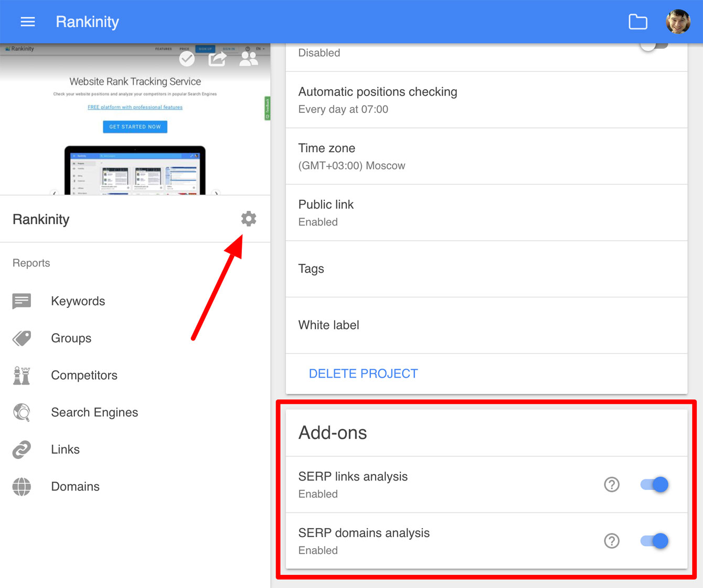Click the Domains globe icon
The height and width of the screenshot is (588, 703).
tap(22, 487)
